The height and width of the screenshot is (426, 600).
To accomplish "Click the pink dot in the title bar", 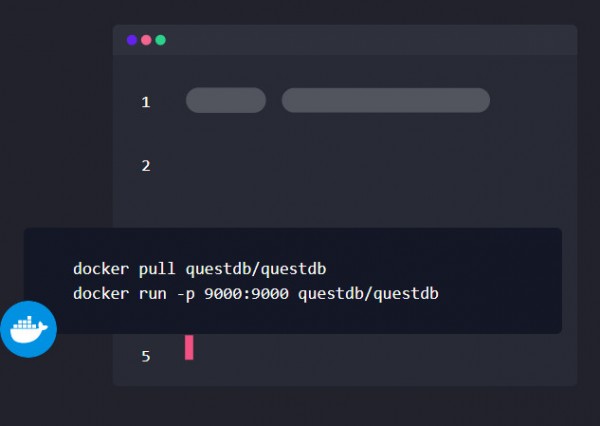I will (x=146, y=40).
